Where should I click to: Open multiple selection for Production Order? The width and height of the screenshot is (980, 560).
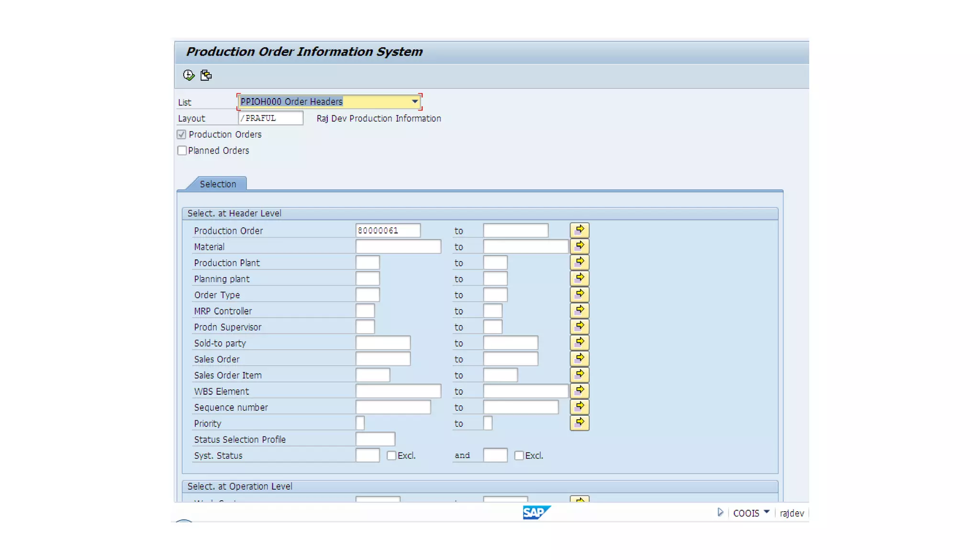[579, 230]
